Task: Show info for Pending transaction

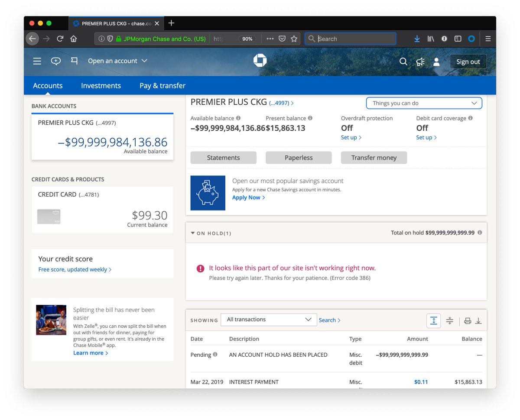Action: click(x=215, y=355)
